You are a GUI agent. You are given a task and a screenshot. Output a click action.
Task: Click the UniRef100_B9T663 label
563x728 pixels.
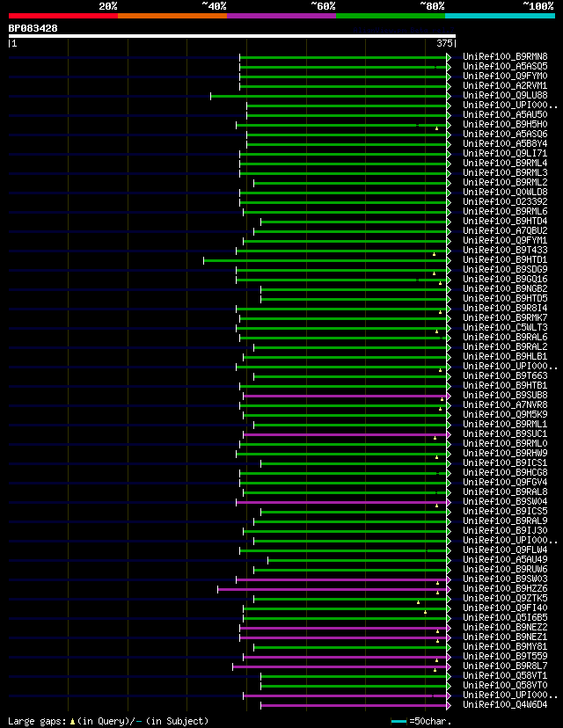505,376
